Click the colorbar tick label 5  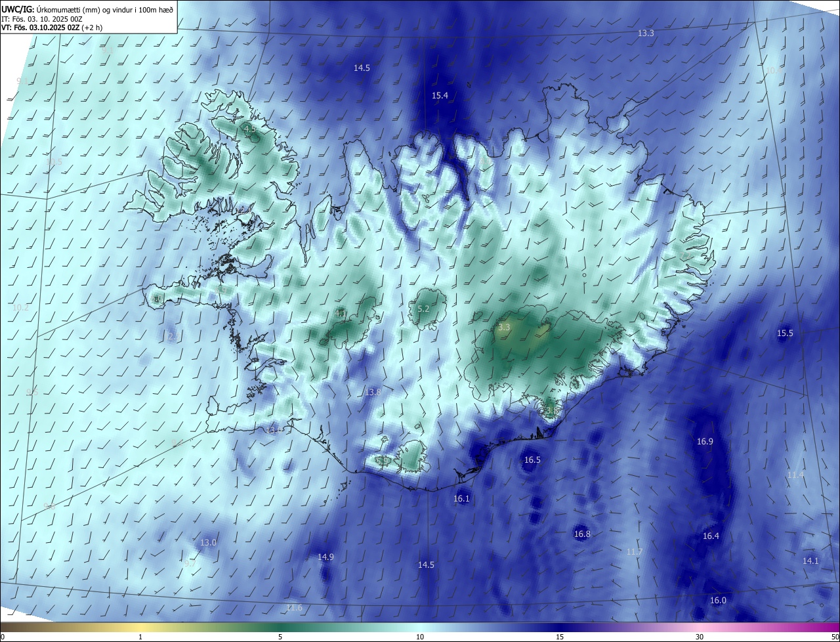coord(280,637)
